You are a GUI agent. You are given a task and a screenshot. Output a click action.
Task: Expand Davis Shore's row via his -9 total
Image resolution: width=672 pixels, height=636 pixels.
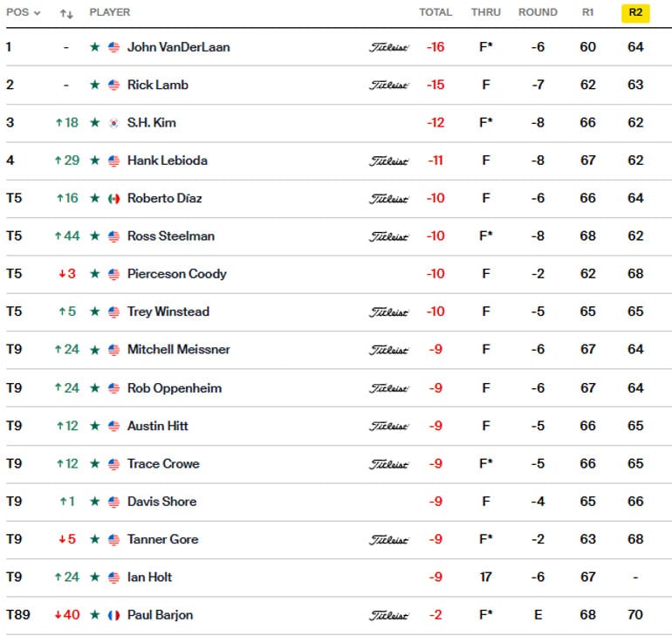point(435,502)
